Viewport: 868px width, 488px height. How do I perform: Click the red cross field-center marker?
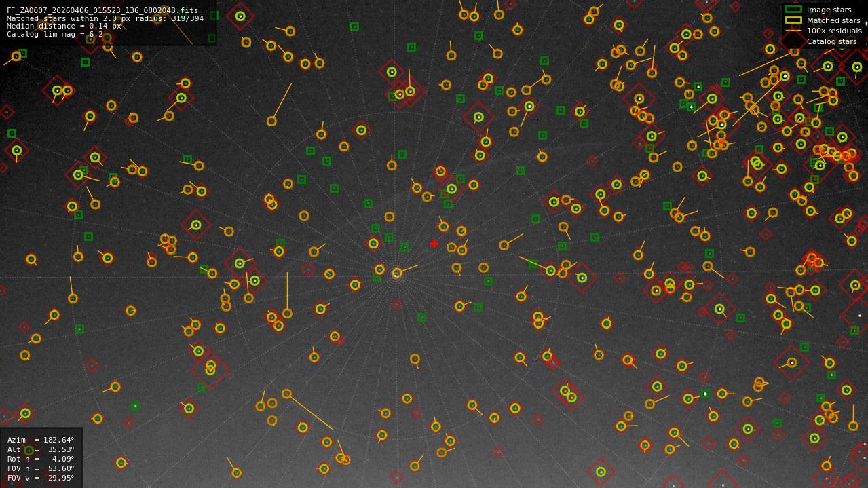(x=434, y=244)
